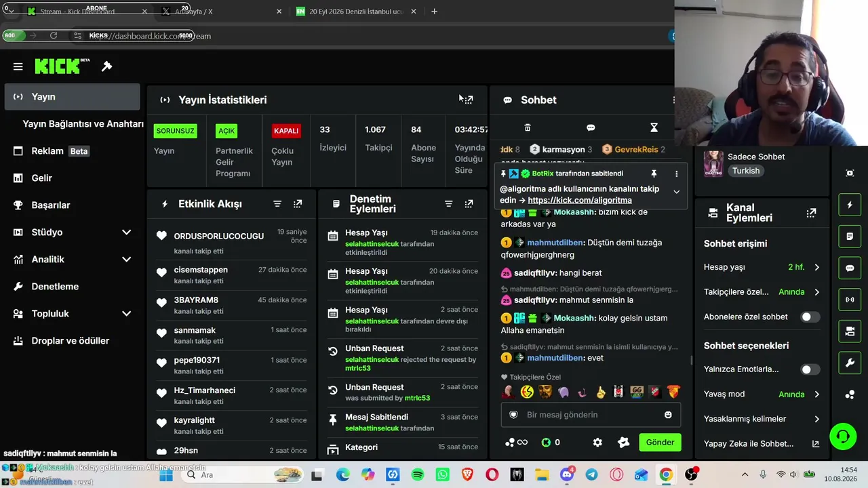Image resolution: width=868 pixels, height=488 pixels.
Task: Expand the Topluluk sidebar section
Action: pos(126,314)
